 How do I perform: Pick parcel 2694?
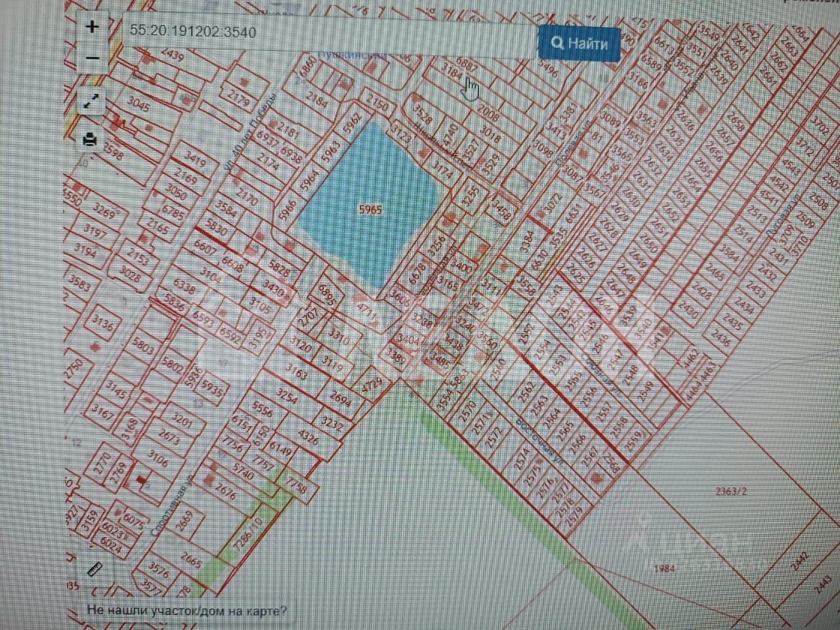(340, 398)
